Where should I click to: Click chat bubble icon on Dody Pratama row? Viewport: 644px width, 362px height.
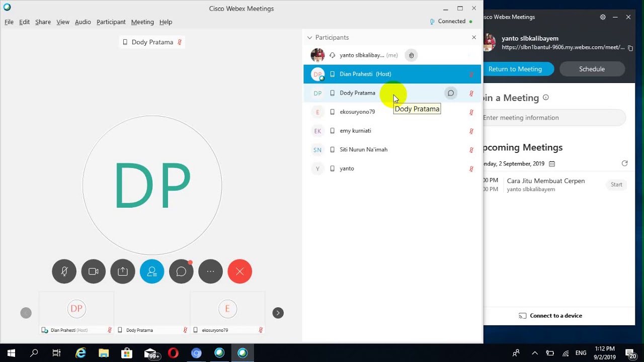tap(451, 93)
